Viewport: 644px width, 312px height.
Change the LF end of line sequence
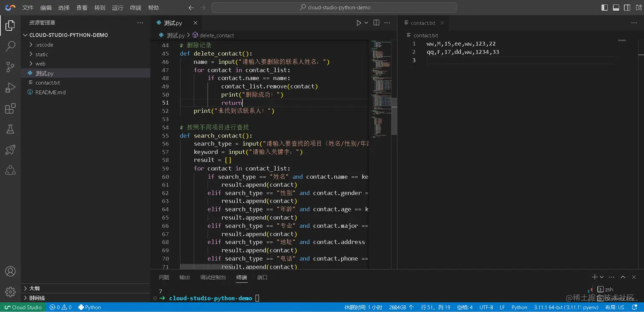[502, 307]
